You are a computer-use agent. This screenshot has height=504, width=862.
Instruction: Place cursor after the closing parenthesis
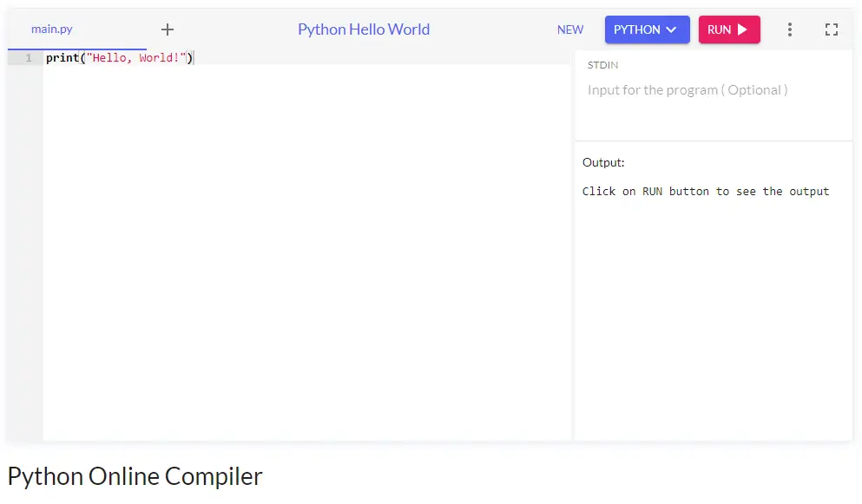point(194,58)
